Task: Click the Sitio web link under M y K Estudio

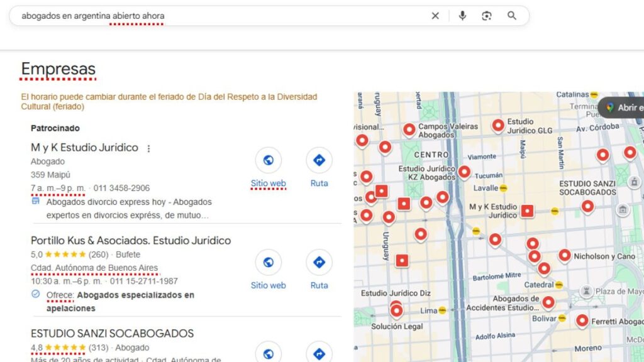Action: pos(269,184)
